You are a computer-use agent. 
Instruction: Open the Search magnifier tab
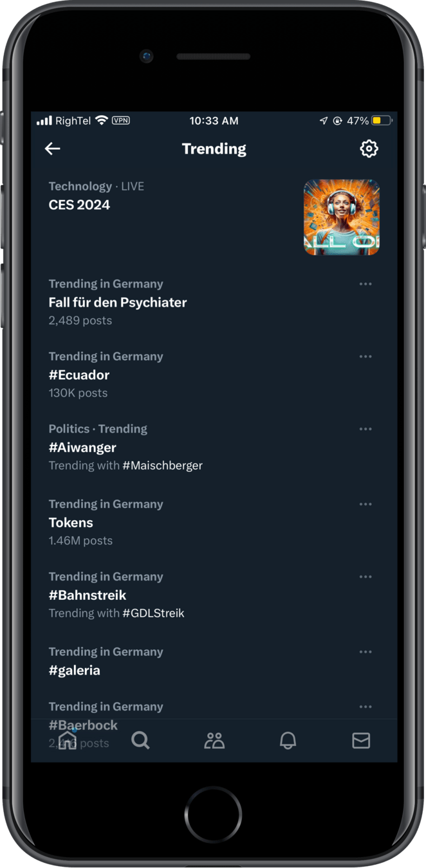point(140,741)
